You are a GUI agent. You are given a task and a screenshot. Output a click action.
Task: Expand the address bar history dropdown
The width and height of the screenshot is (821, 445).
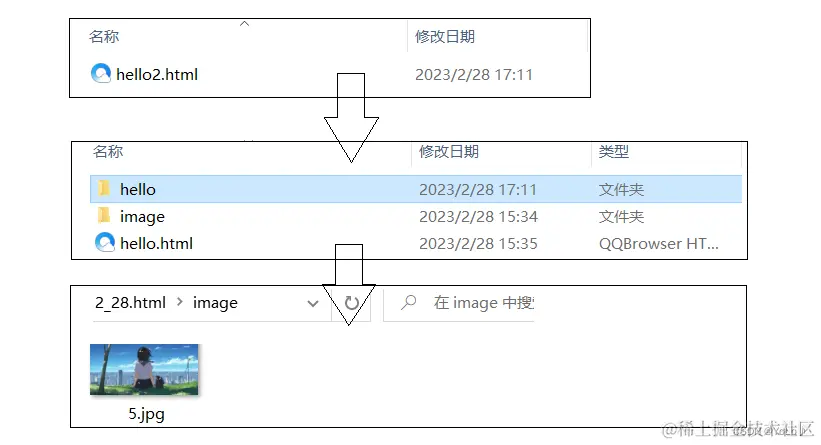click(313, 304)
